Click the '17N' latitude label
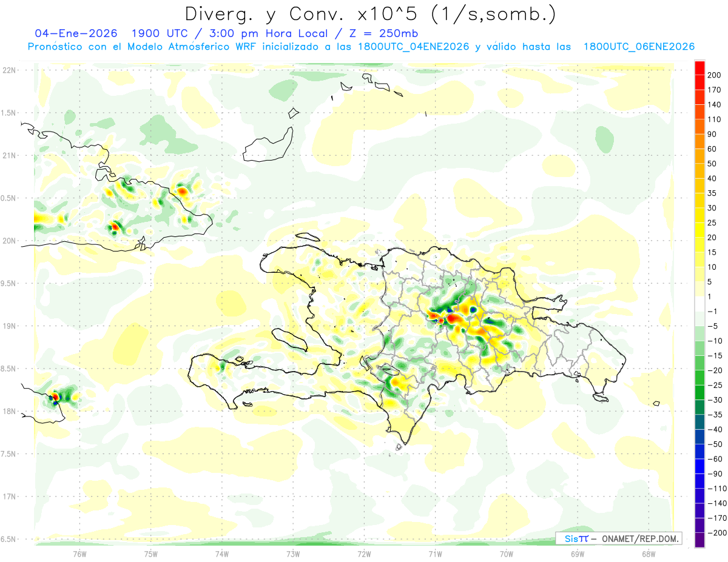The image size is (728, 562). (10, 497)
